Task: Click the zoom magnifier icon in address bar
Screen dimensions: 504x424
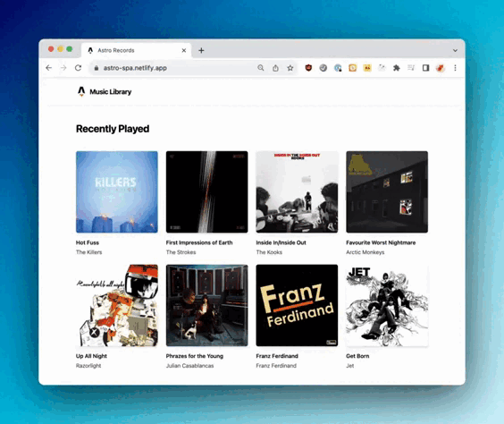Action: [x=261, y=68]
